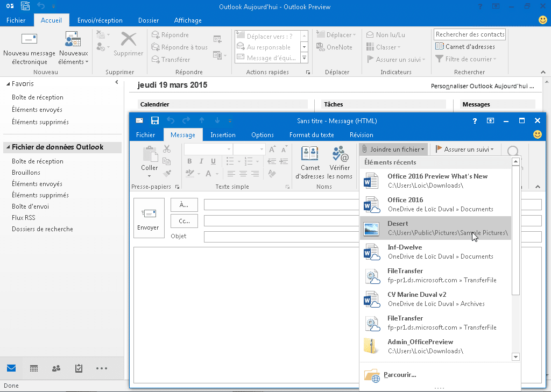The image size is (551, 392).
Task: Save the message with the floppy disk icon
Action: [x=154, y=121]
